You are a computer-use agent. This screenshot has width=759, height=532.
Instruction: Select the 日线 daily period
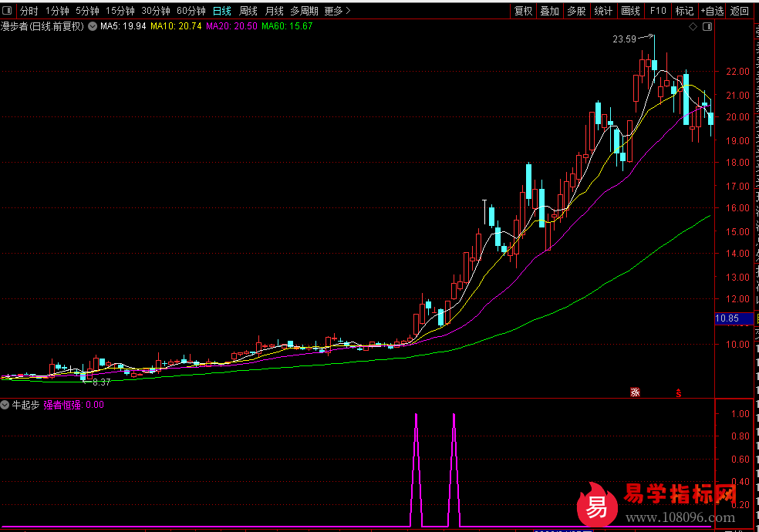(222, 11)
